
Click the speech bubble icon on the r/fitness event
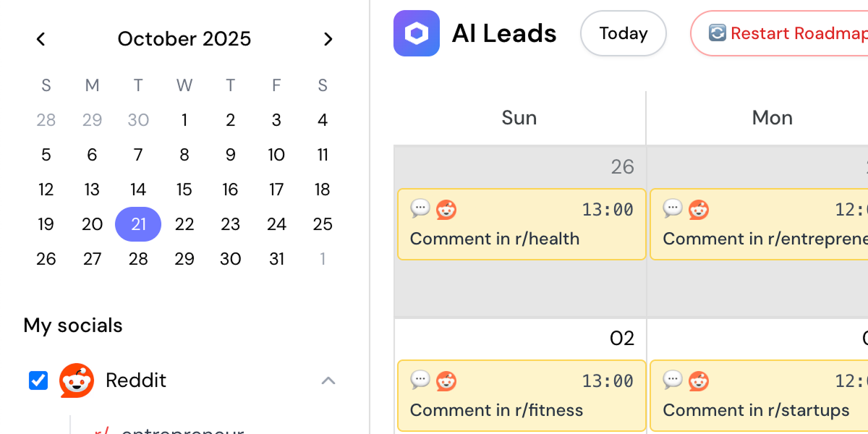(x=420, y=380)
